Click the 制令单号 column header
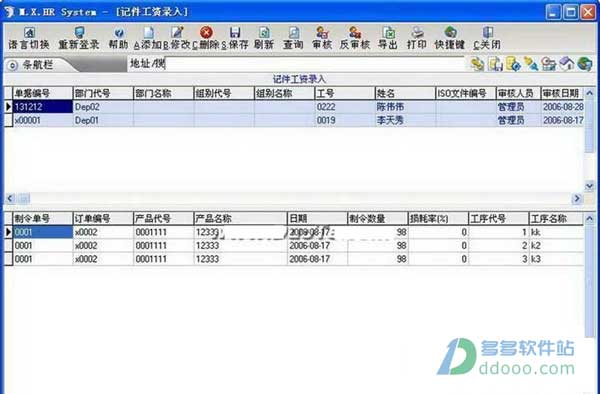 [x=42, y=219]
